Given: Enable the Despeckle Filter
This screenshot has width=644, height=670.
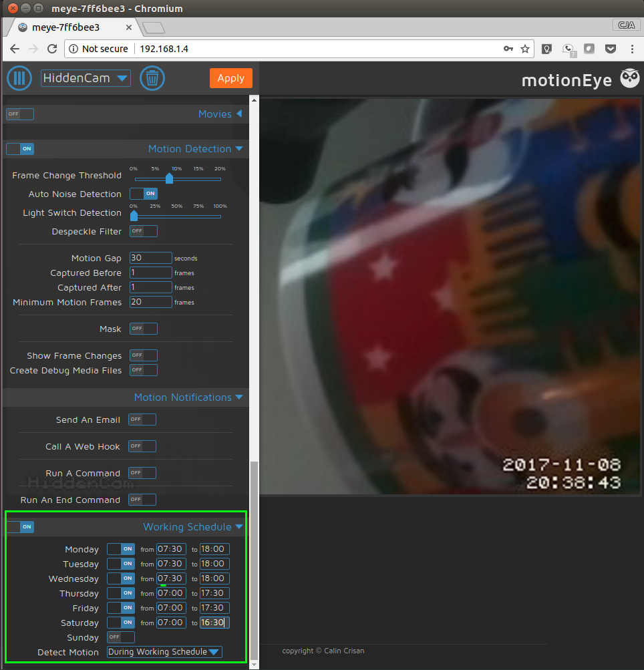Looking at the screenshot, I should [x=144, y=231].
